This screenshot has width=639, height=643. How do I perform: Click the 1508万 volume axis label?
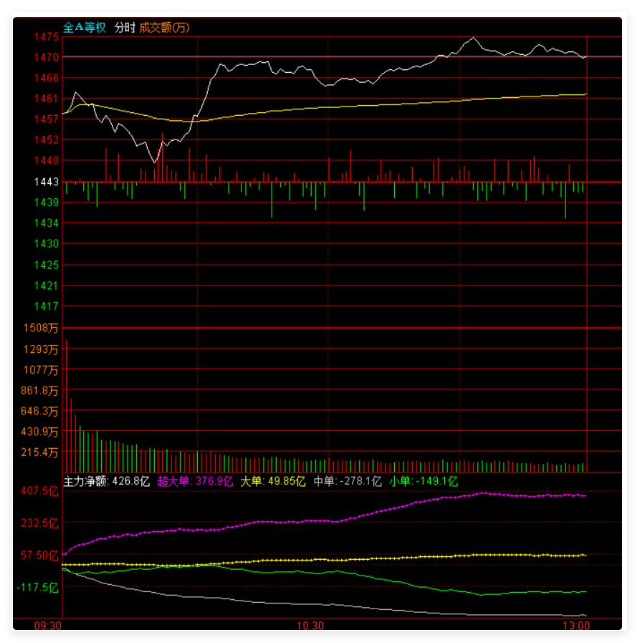(41, 328)
